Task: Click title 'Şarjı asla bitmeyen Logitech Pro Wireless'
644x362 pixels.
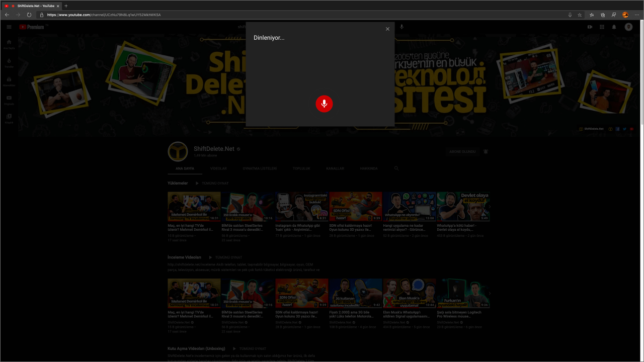Action: click(x=459, y=314)
